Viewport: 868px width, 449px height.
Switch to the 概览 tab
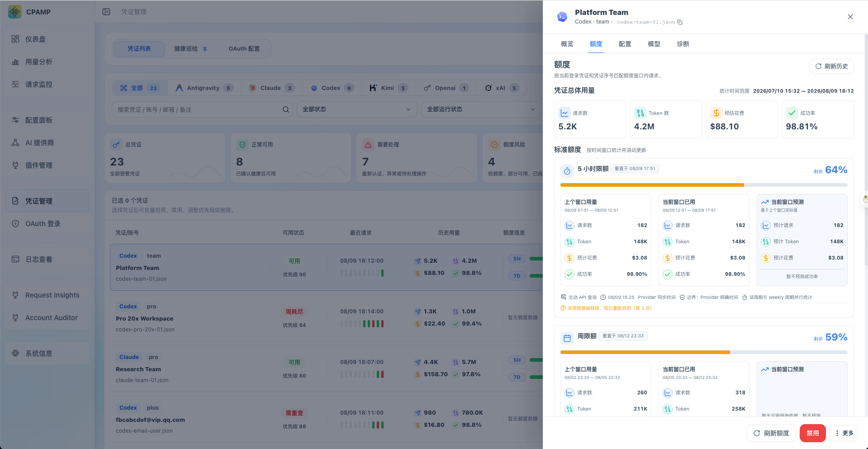567,44
